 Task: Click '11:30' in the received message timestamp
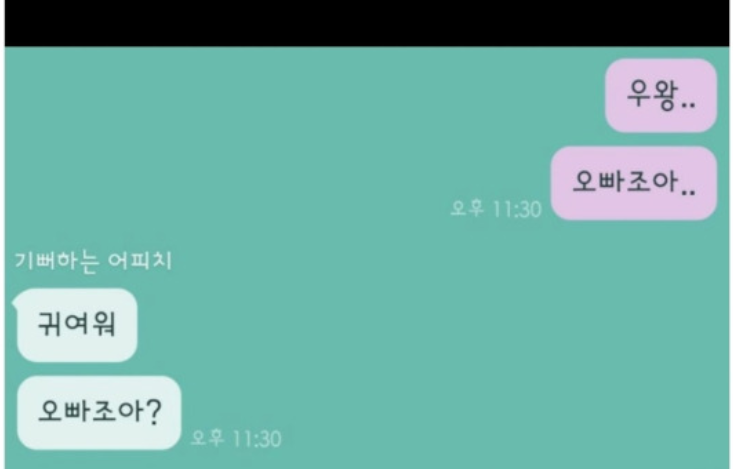[257, 439]
